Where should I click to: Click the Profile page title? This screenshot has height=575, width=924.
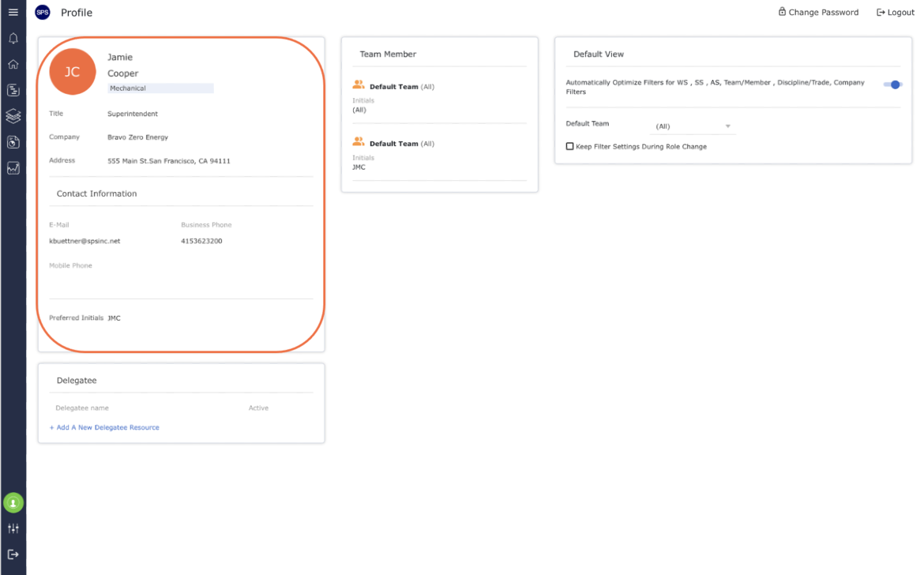pyautogui.click(x=77, y=13)
